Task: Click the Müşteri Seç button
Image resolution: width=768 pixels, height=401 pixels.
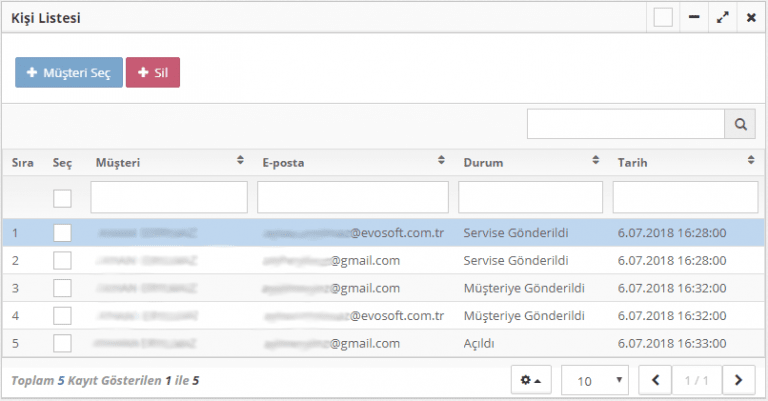Action: (69, 72)
